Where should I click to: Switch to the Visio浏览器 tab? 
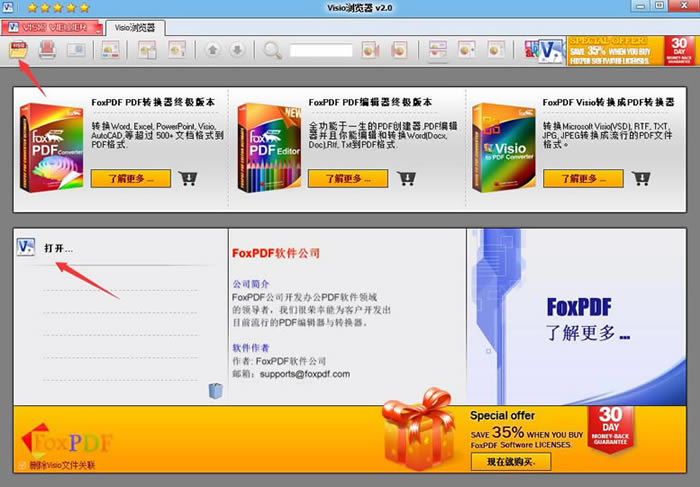(x=132, y=27)
